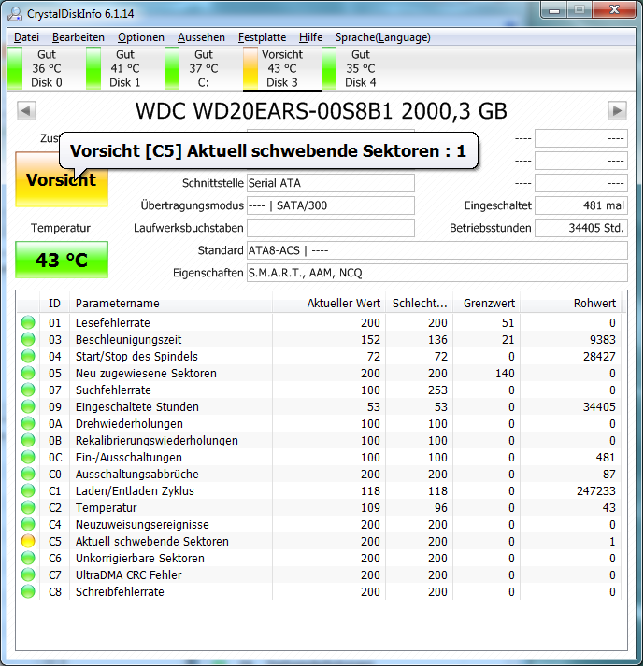Click green status icon of Ausschaltungsabbrüche row
The height and width of the screenshot is (666, 644).
pyautogui.click(x=28, y=474)
